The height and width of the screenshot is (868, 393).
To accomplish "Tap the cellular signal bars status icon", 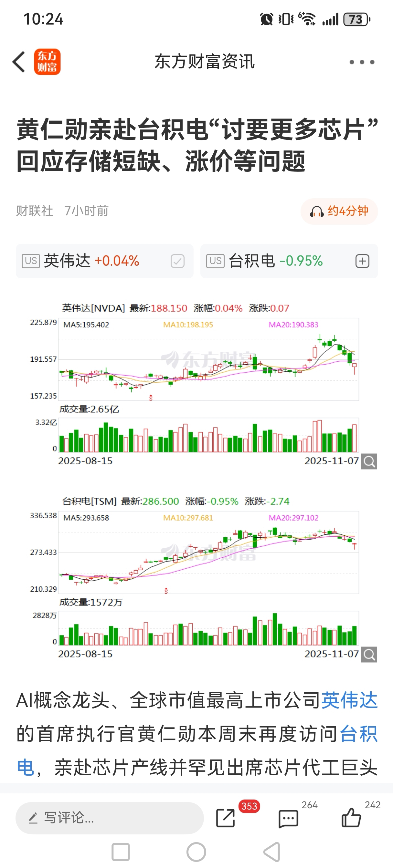I will (x=330, y=20).
